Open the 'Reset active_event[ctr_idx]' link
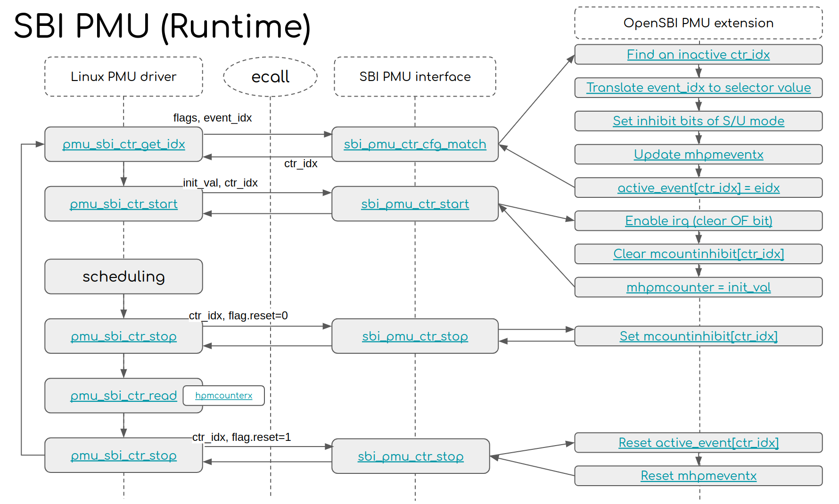This screenshot has height=504, width=839. coord(698,443)
